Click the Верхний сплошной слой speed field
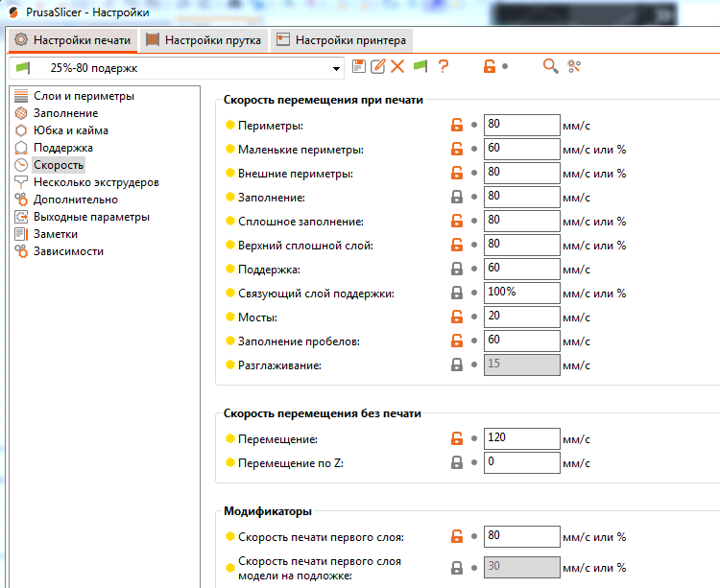This screenshot has height=588, width=720. (521, 245)
